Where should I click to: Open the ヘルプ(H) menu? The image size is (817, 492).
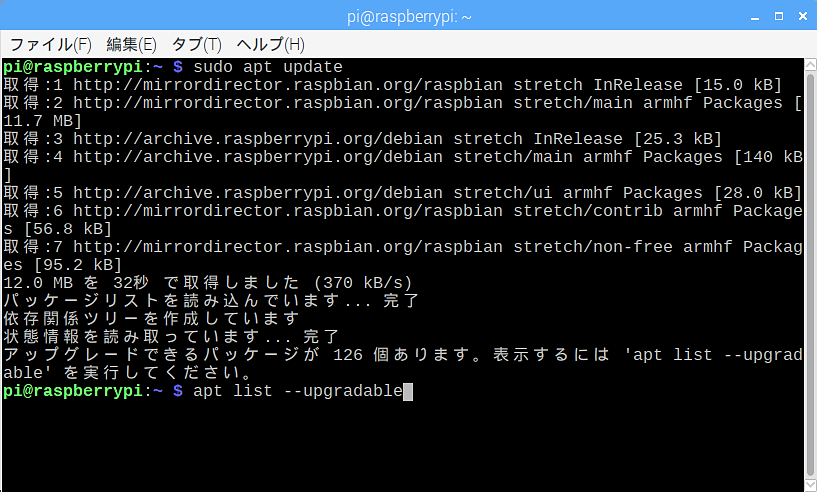pyautogui.click(x=270, y=45)
